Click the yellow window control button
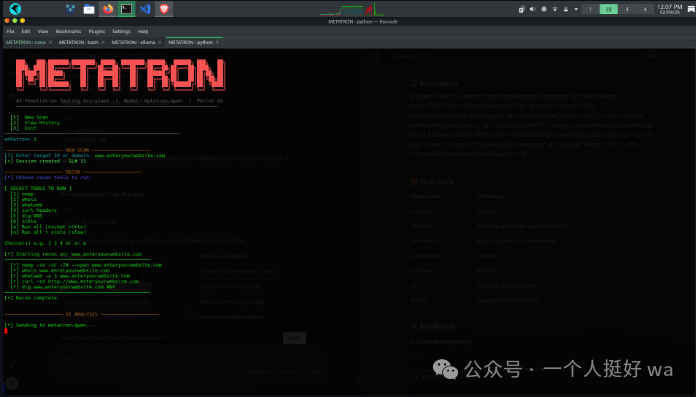 (23, 20)
